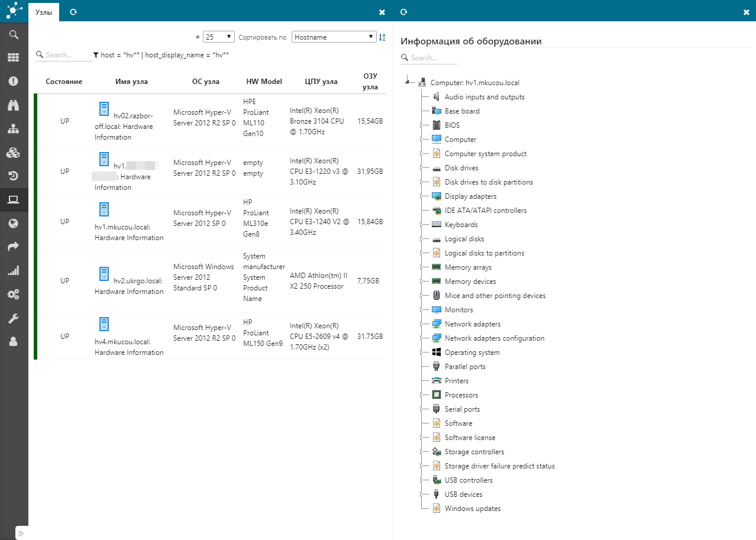756x540 pixels.
Task: Click the refresh tab icon next to Узлы
Action: coord(73,12)
